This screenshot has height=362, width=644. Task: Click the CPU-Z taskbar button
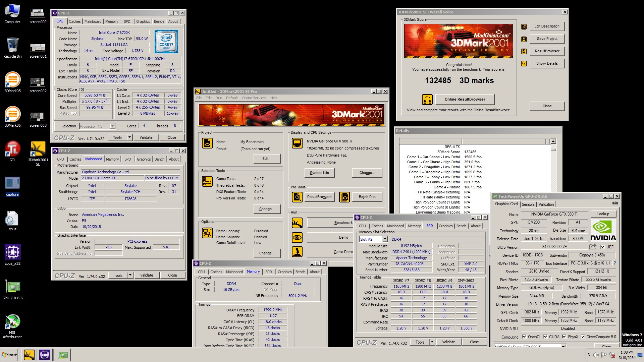coord(45,355)
